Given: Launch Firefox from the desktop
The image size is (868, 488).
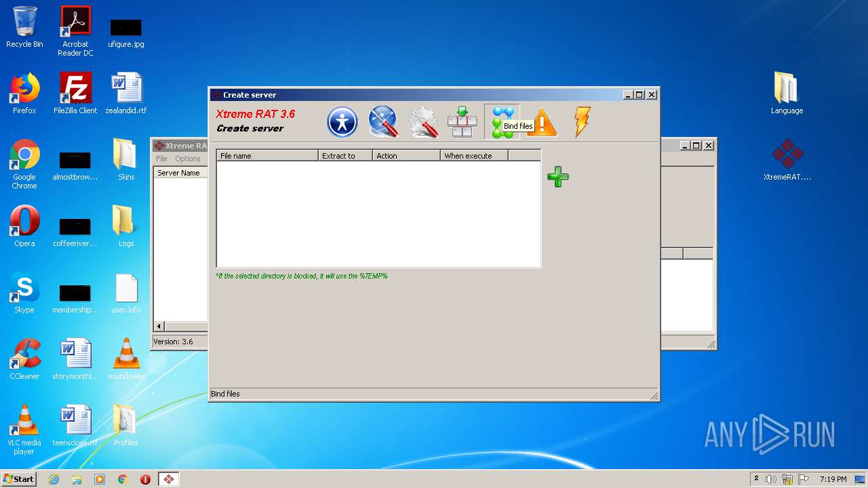Looking at the screenshot, I should coord(24,94).
